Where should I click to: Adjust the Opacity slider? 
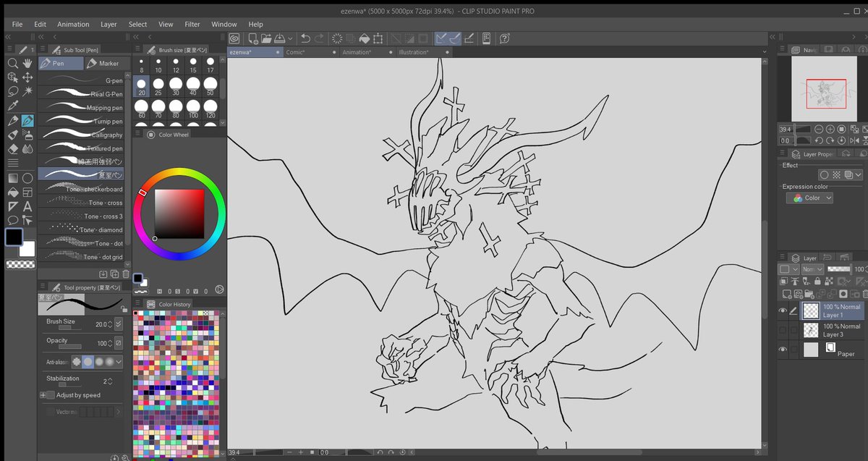pyautogui.click(x=70, y=347)
